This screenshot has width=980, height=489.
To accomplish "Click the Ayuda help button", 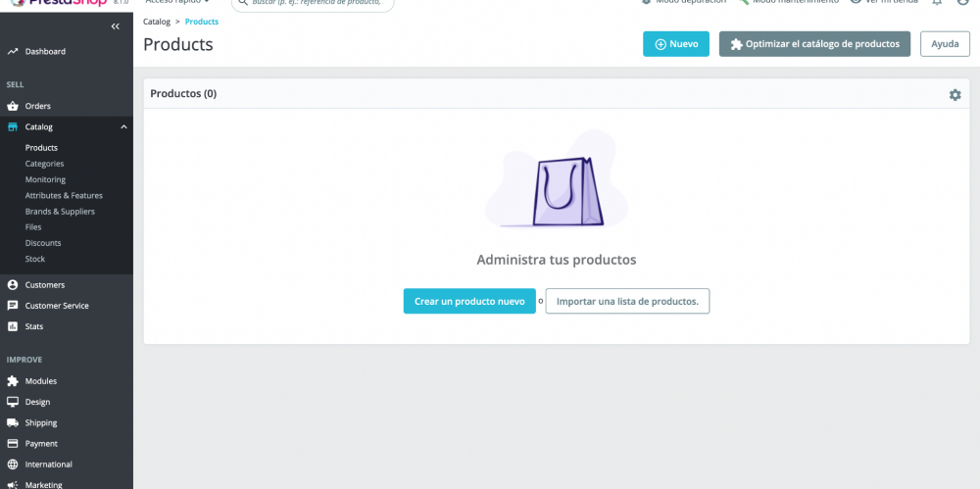I will [x=945, y=44].
